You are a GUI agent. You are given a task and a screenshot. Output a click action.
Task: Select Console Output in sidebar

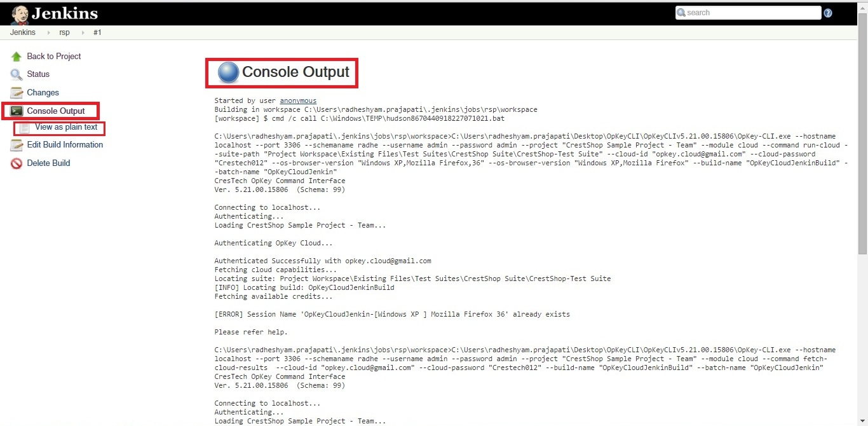click(56, 111)
